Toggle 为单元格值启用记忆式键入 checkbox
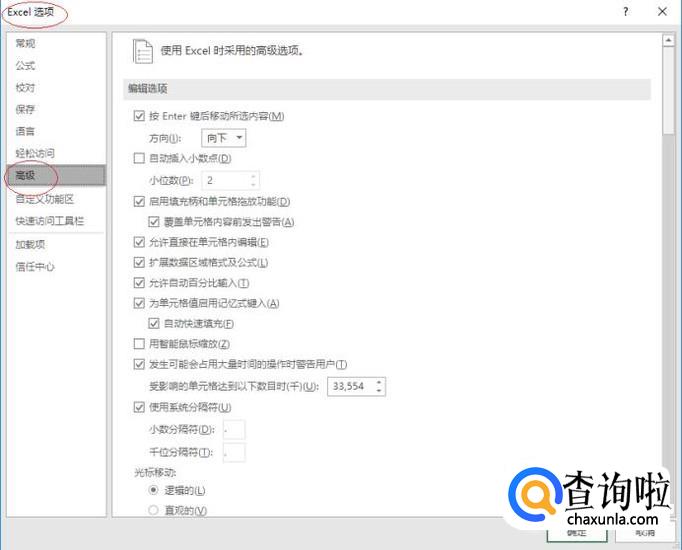The image size is (682, 550). coord(139,303)
